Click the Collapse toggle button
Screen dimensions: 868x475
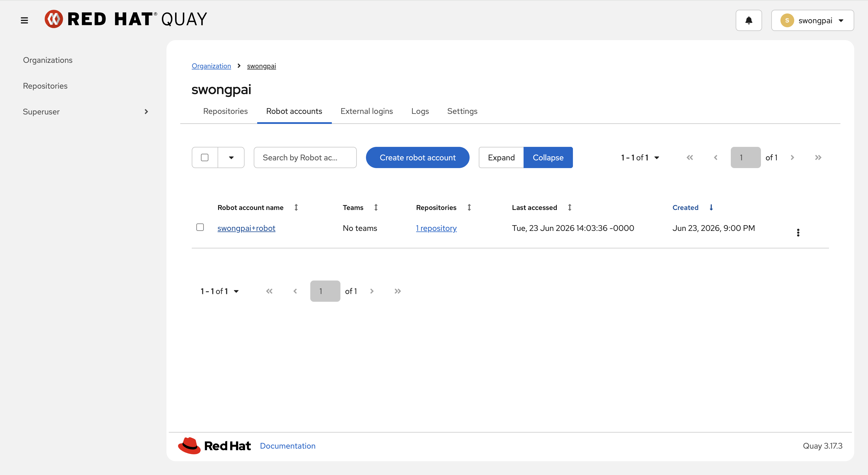point(548,157)
